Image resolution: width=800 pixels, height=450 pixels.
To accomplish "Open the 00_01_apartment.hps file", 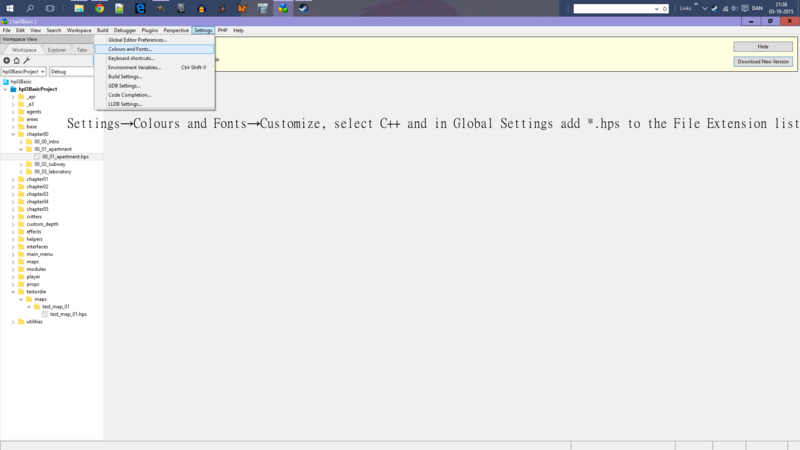I will (x=65, y=157).
